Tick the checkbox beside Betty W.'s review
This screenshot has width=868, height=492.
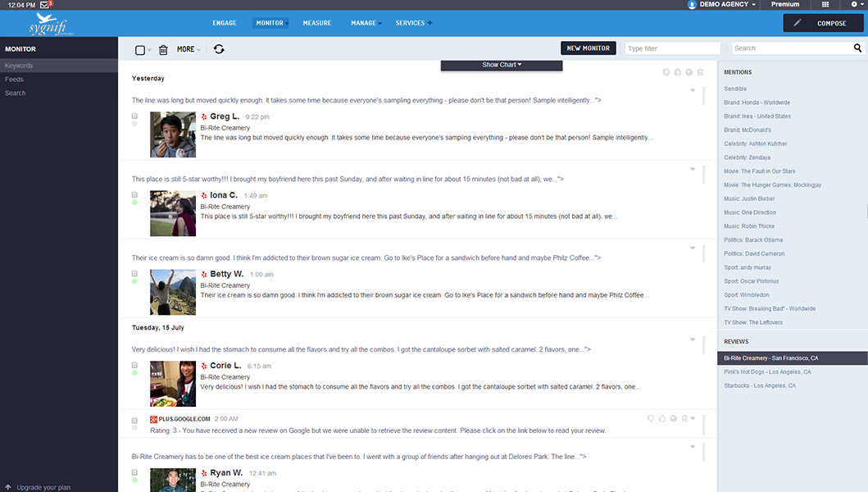click(x=134, y=274)
